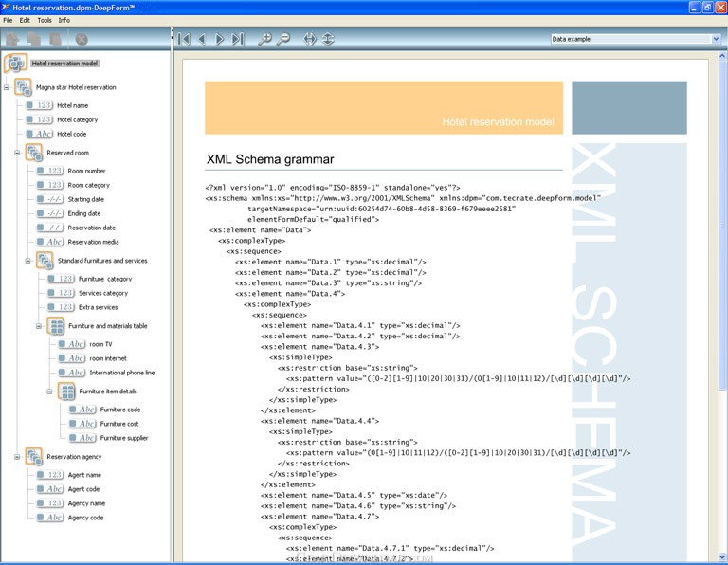Zoom in with magnifier plus icon
This screenshot has height=565, width=728.
click(x=264, y=39)
